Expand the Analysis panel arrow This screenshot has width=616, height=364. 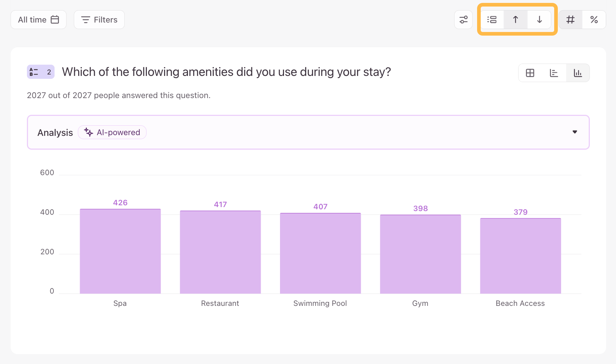(x=575, y=132)
